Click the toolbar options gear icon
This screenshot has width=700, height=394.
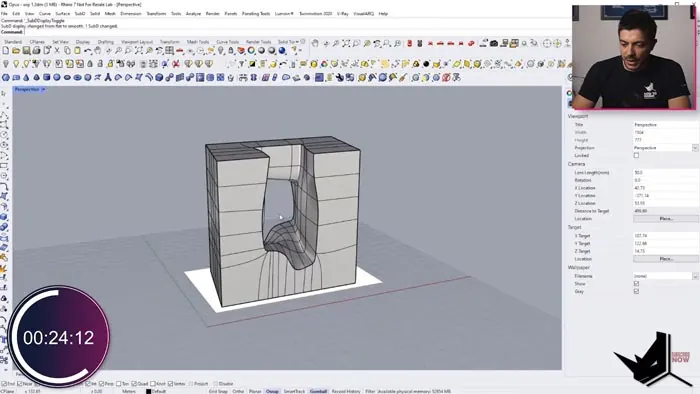[x=303, y=41]
